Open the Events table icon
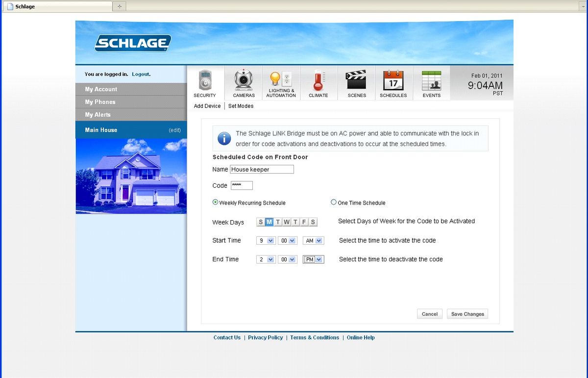This screenshot has height=378, width=588. coord(431,80)
